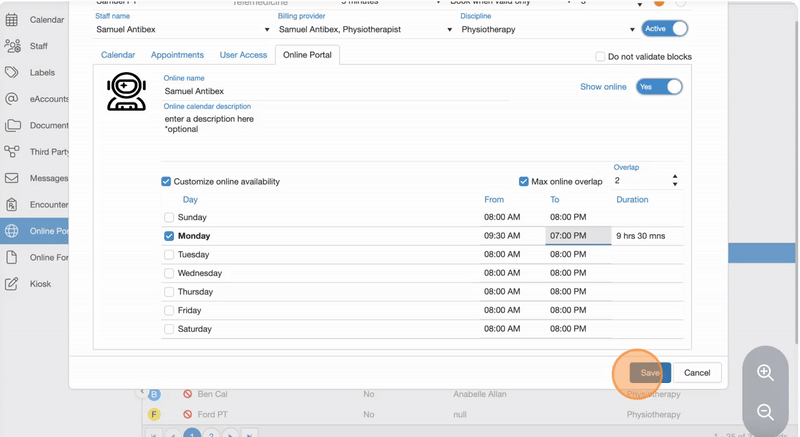Click the Online name input field
The height and width of the screenshot is (437, 800).
[x=335, y=91]
